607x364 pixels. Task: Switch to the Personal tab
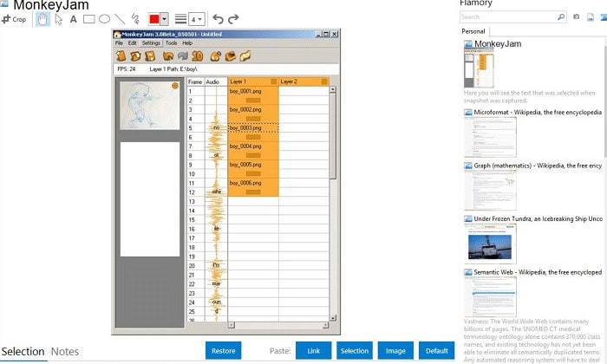[x=473, y=31]
